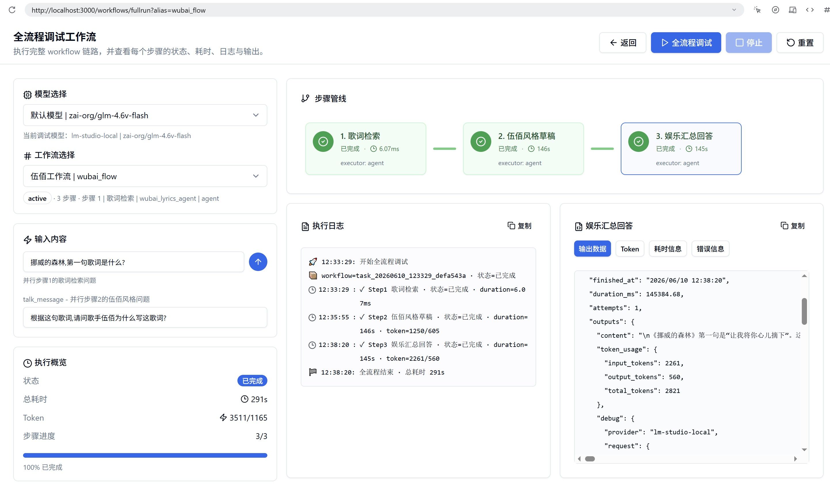Screen dimensions: 830x504
Task: Click the 返回 back button
Action: tap(622, 42)
